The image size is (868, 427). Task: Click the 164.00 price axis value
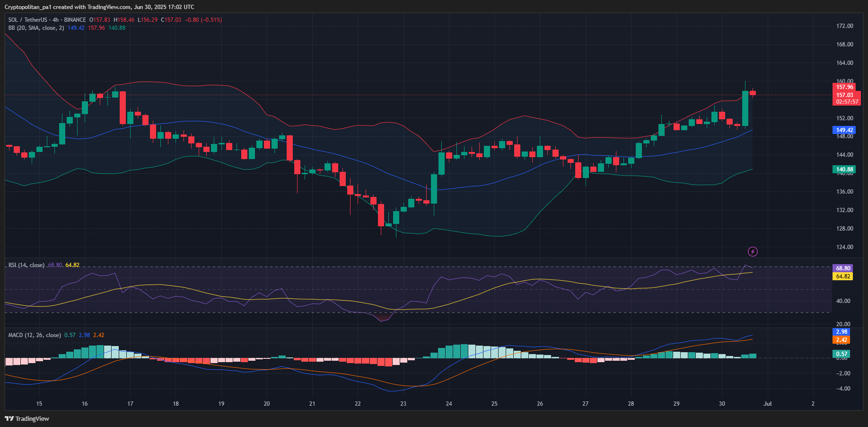[x=845, y=63]
